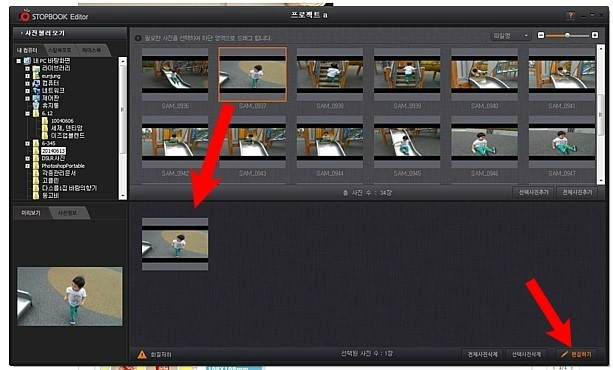This screenshot has height=370, width=613.
Task: Click the folder tree vertical scrollbar
Action: click(x=123, y=128)
